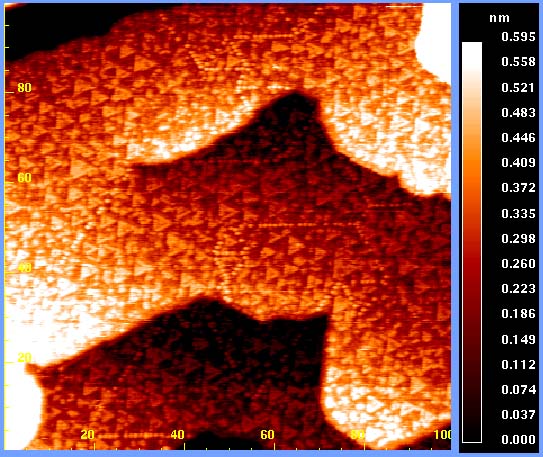Click the 100 label on the horizontal axis

(443, 434)
